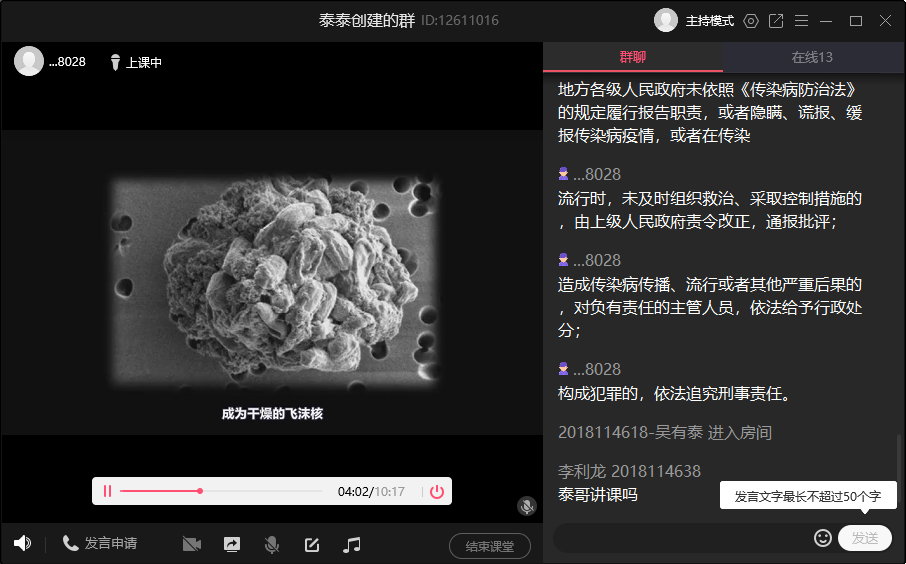Toggle the camera icon in bottom toolbar
Image resolution: width=906 pixels, height=564 pixels.
coord(191,544)
